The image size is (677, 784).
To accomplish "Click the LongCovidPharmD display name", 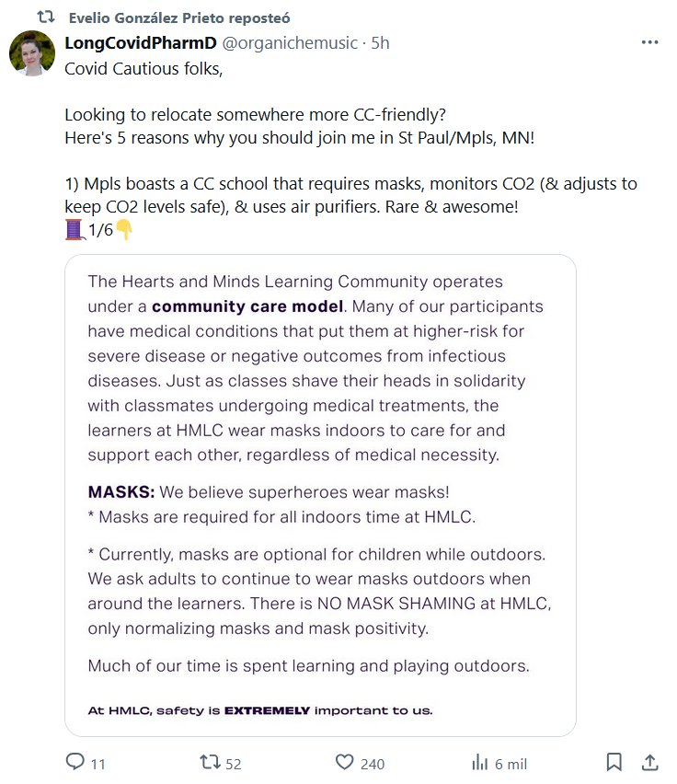I will coord(141,43).
